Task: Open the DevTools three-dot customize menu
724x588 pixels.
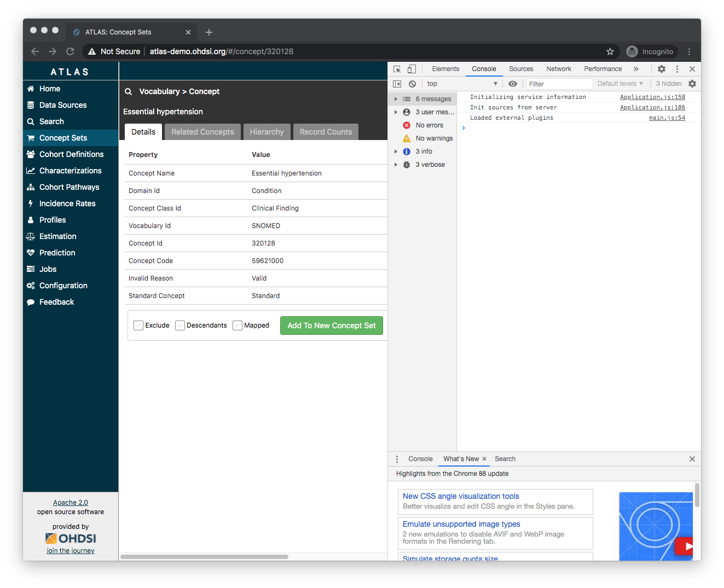Action: point(677,69)
